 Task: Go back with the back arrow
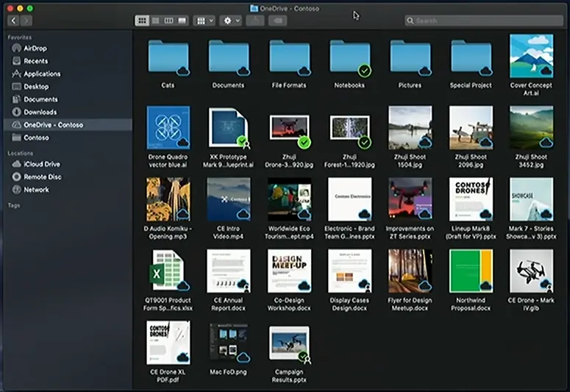14,21
